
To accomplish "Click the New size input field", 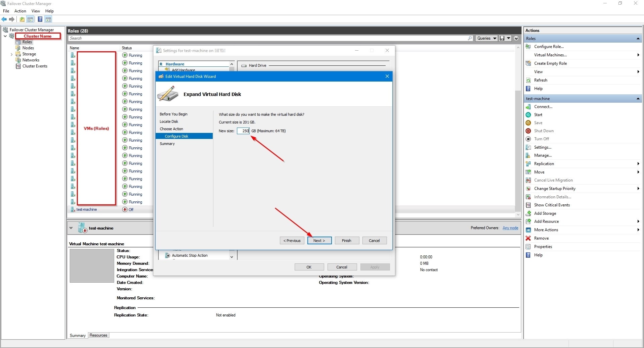I will (243, 131).
